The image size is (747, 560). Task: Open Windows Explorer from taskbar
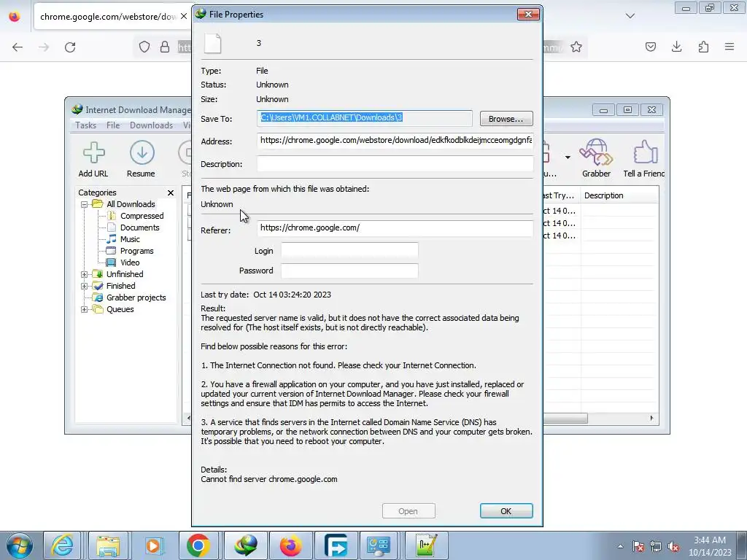point(108,545)
